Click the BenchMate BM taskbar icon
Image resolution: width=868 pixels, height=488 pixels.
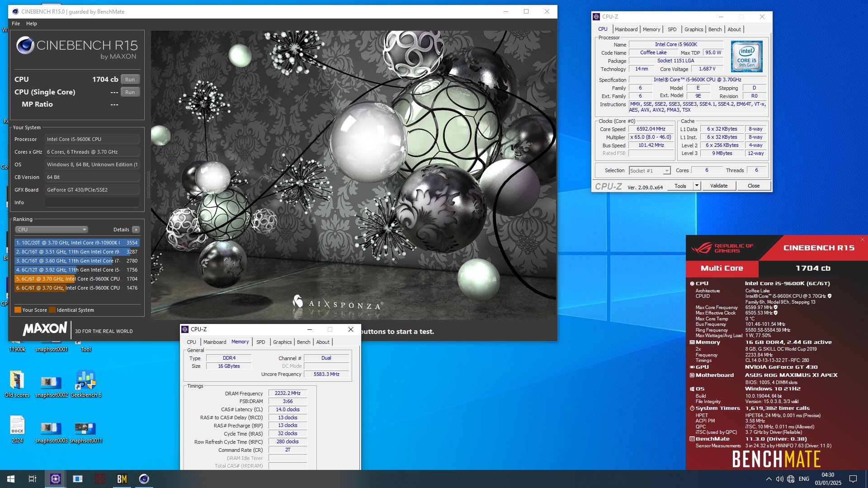pyautogui.click(x=122, y=479)
